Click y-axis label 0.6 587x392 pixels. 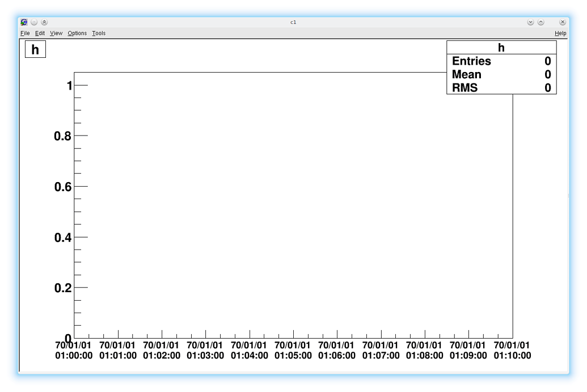[62, 187]
